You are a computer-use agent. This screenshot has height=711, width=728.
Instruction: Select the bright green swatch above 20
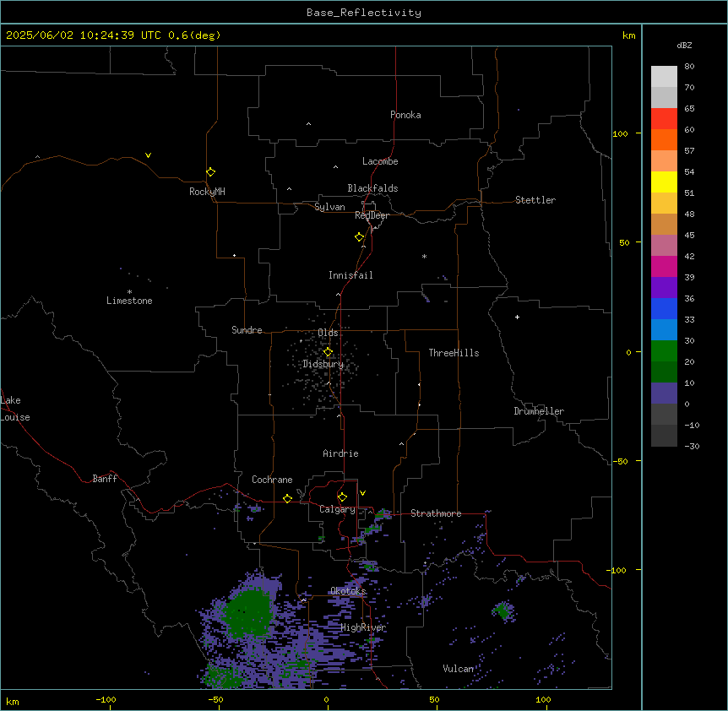pyautogui.click(x=664, y=351)
